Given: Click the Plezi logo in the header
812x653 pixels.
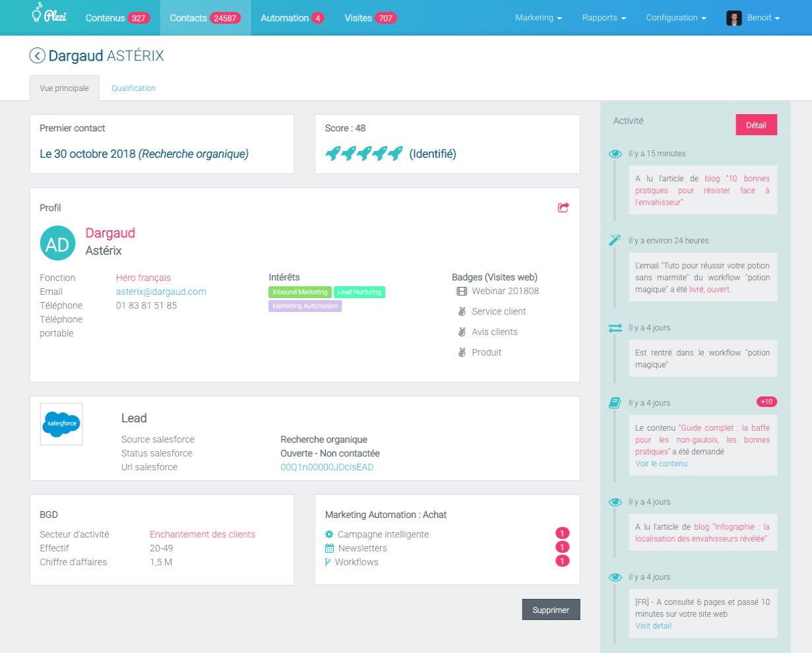Looking at the screenshot, I should (49, 15).
